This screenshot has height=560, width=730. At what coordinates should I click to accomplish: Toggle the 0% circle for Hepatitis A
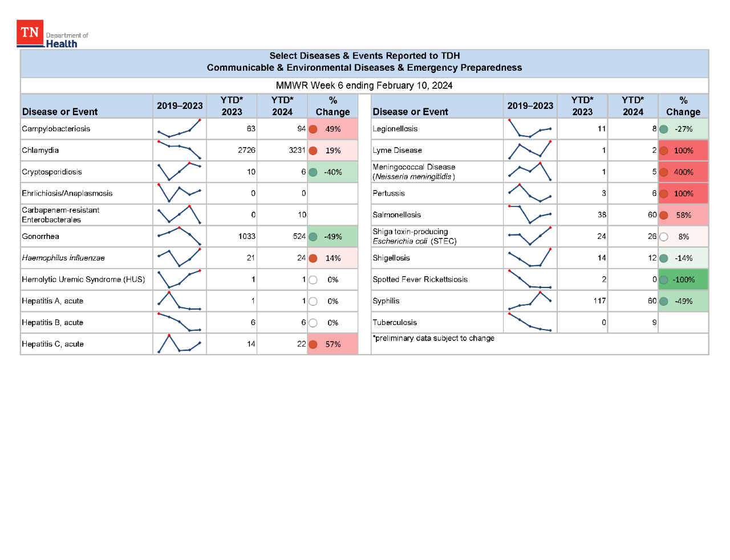[313, 301]
